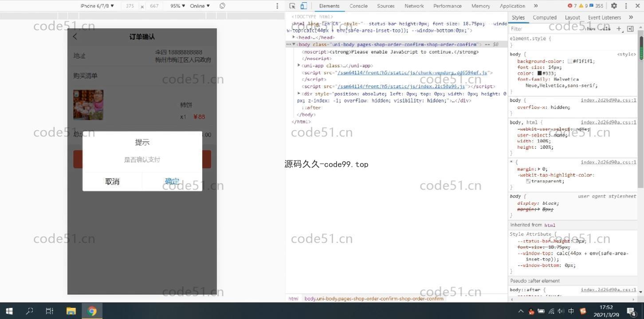This screenshot has height=319, width=644.
Task: Click the Chrome icon in taskbar
Action: pos(92,311)
